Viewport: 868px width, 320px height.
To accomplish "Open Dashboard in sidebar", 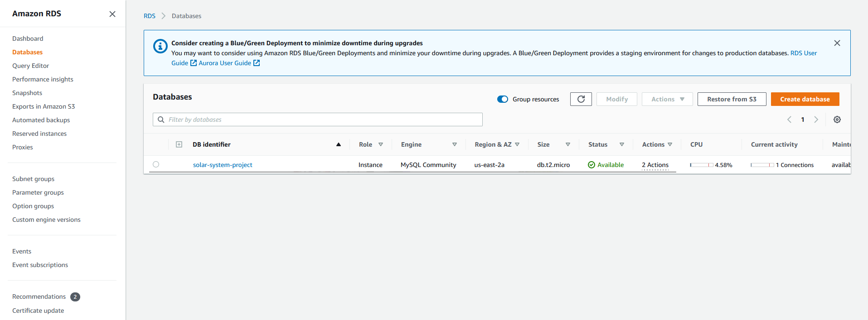I will coord(28,38).
